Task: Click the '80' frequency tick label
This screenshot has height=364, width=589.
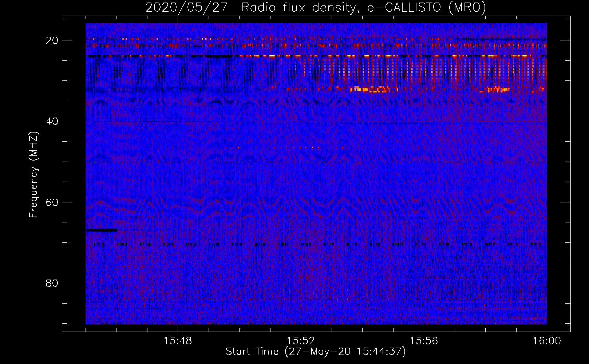Action: pos(52,283)
